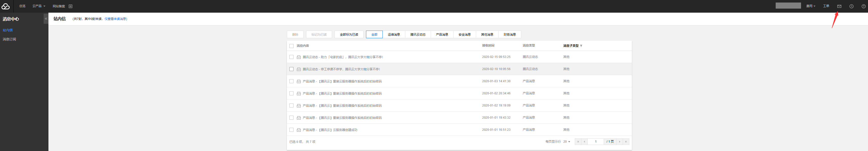This screenshot has width=868, height=151.
Task: Switch to the 安全消息 tab
Action: point(465,35)
